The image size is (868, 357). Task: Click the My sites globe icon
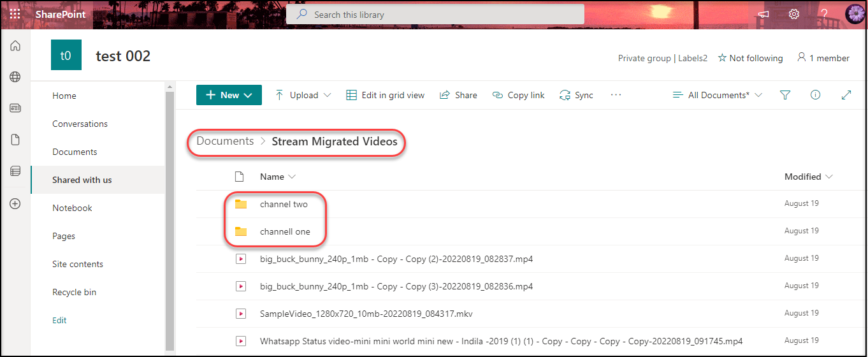point(15,77)
